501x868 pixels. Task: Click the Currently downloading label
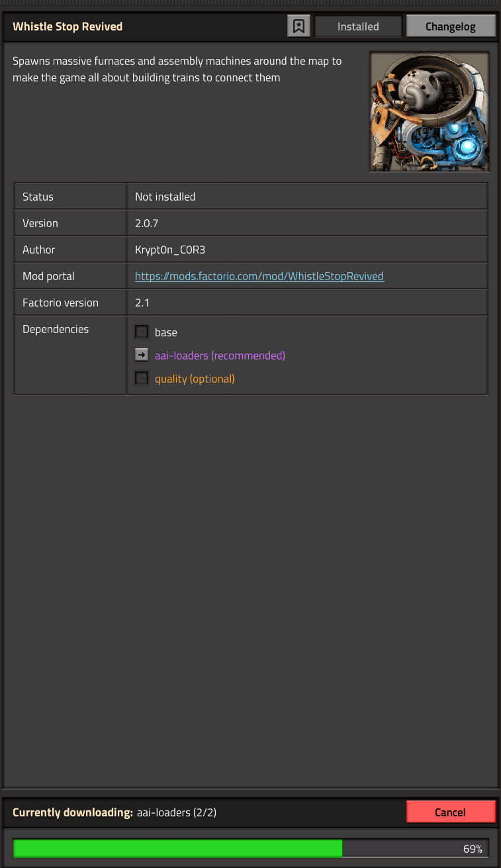point(73,812)
